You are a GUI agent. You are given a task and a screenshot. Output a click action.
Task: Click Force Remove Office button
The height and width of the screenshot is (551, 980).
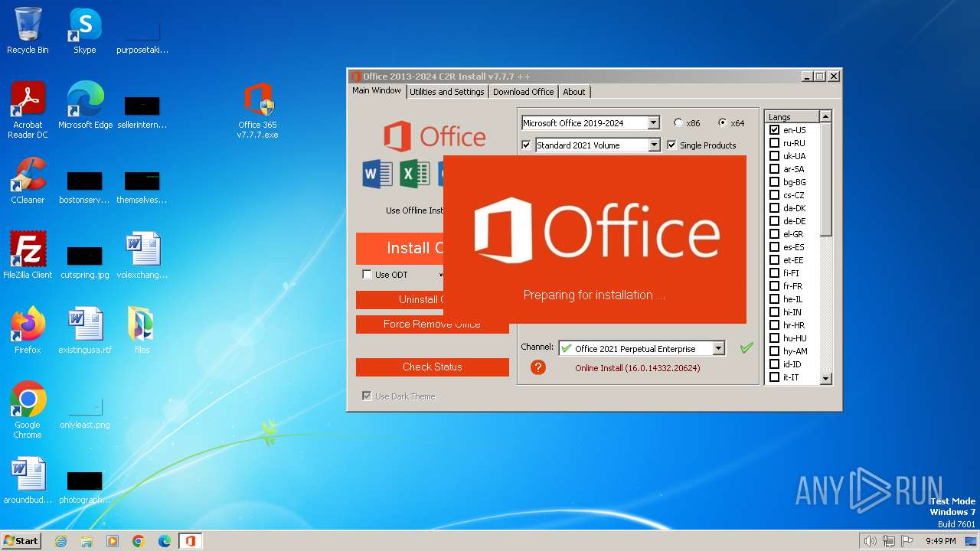pyautogui.click(x=433, y=324)
